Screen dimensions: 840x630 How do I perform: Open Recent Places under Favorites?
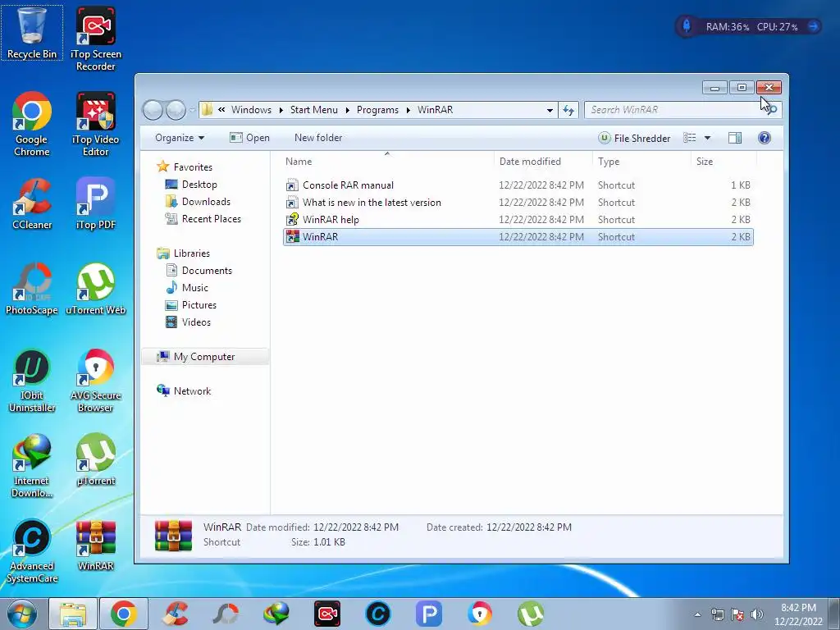[x=203, y=218]
